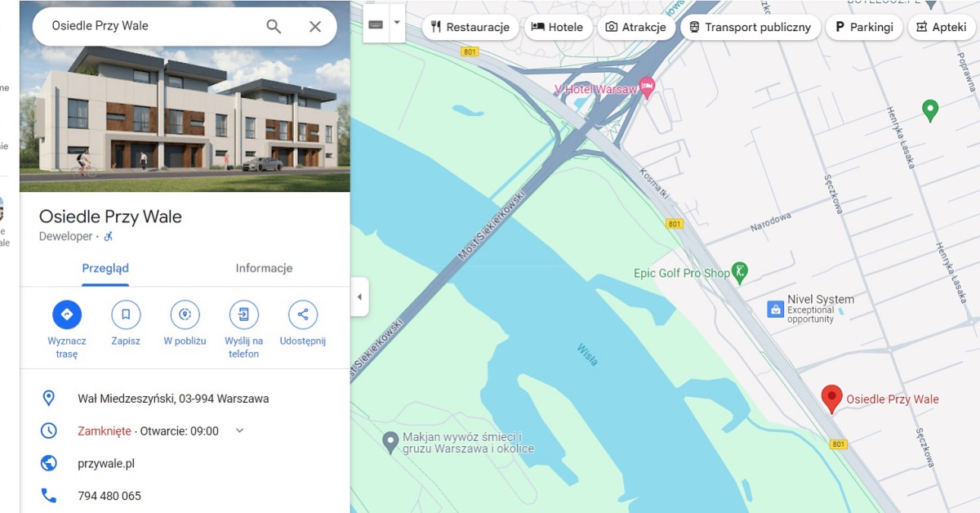980x513 pixels.
Task: Click the V Hotel Warsaw marker
Action: pos(647,88)
